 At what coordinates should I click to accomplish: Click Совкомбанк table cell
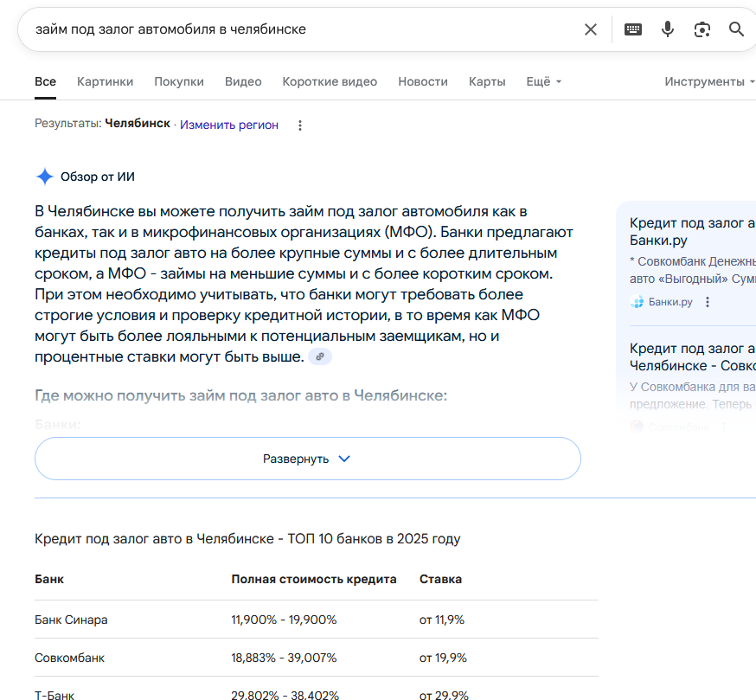coord(69,658)
